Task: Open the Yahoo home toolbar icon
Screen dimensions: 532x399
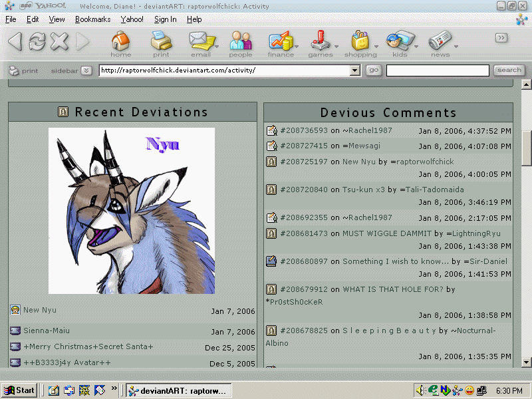Action: [120, 44]
